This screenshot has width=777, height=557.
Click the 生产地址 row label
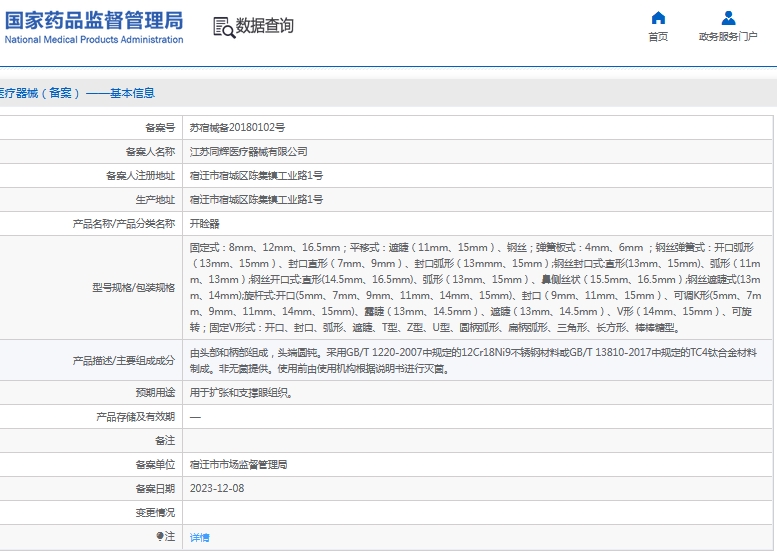(155, 200)
